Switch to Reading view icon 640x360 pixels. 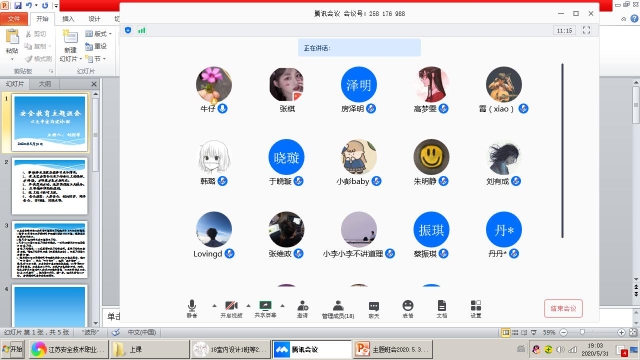click(x=524, y=333)
